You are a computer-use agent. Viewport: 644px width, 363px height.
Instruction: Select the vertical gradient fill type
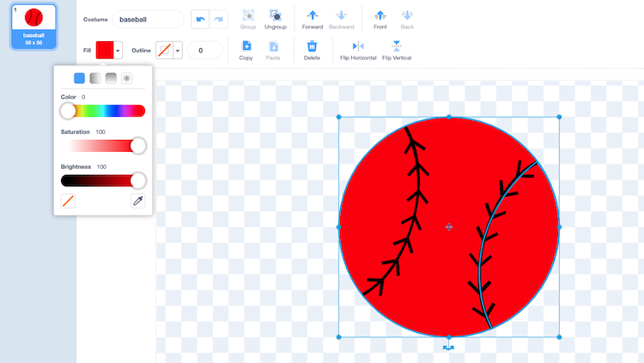point(111,78)
